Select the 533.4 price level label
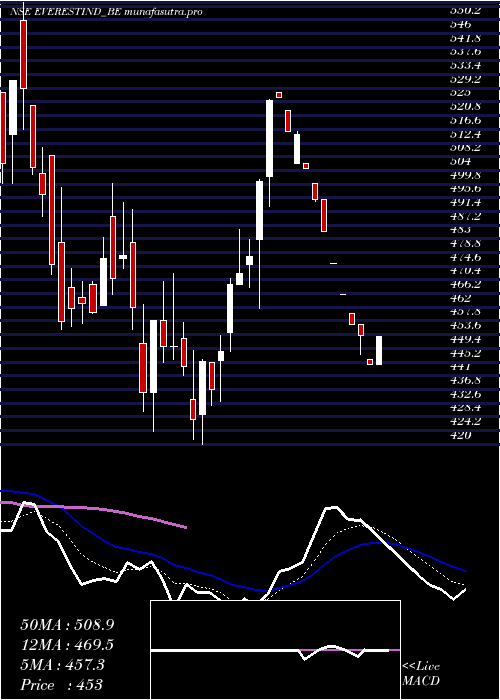The height and width of the screenshot is (700, 500). pyautogui.click(x=465, y=66)
